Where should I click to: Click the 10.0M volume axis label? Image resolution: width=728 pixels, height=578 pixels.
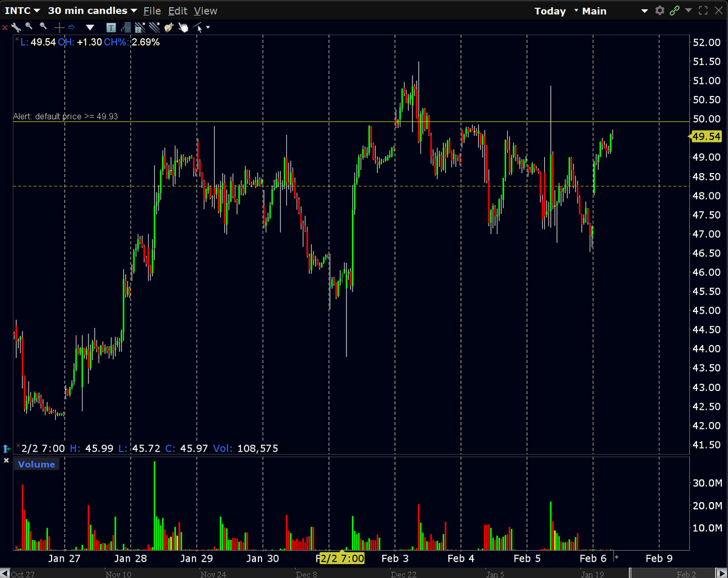pyautogui.click(x=706, y=528)
